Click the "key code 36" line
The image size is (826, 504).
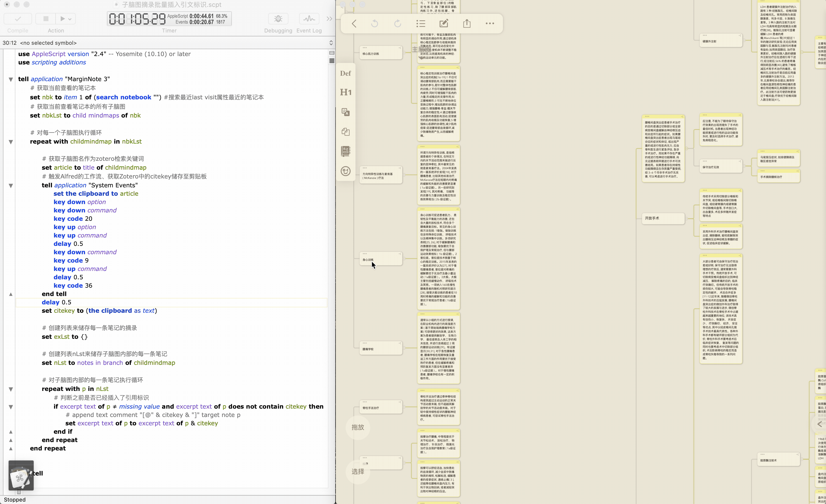pos(73,285)
